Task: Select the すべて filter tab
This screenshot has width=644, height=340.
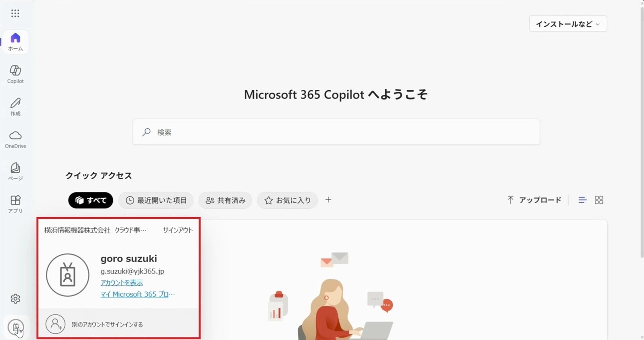Action: pyautogui.click(x=91, y=200)
